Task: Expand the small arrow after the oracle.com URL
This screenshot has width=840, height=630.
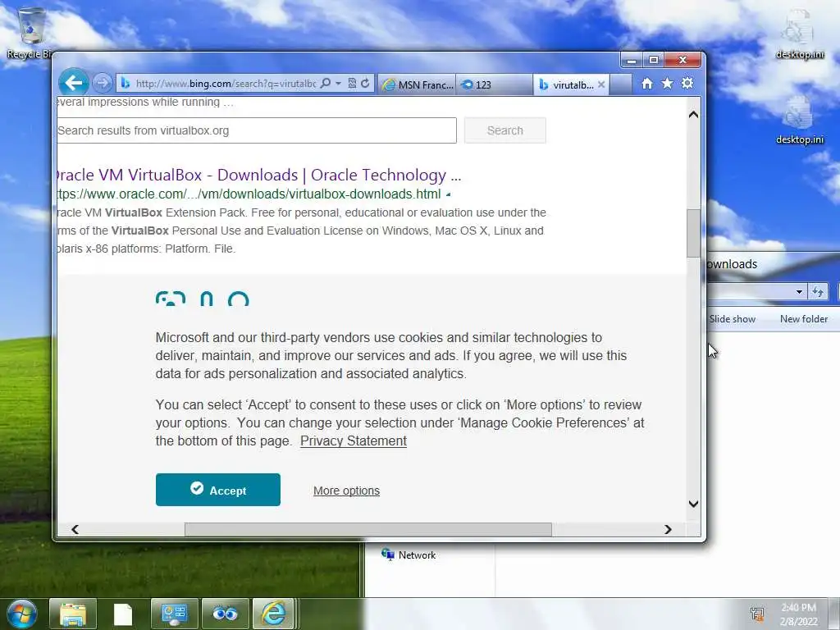Action: (448, 194)
